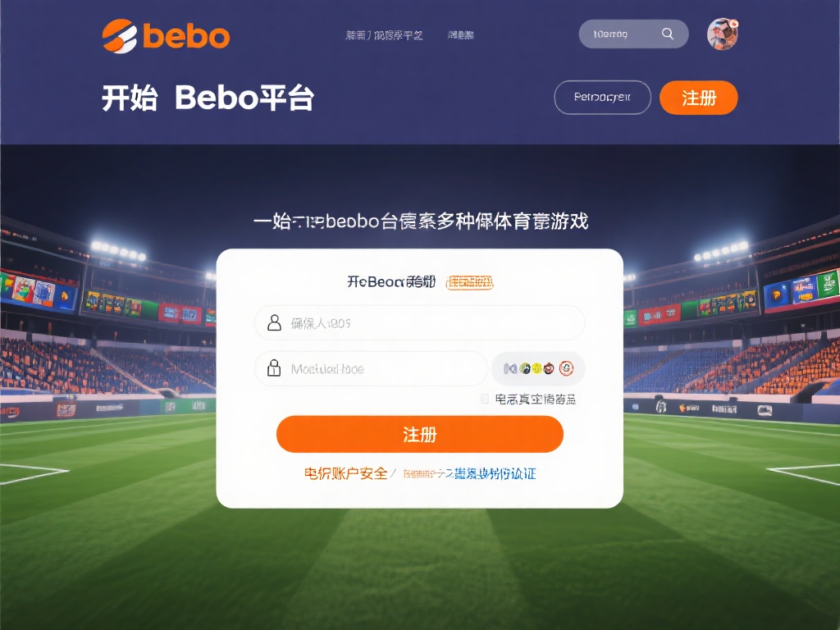
Task: Select the second header navigation menu entry
Action: click(459, 34)
